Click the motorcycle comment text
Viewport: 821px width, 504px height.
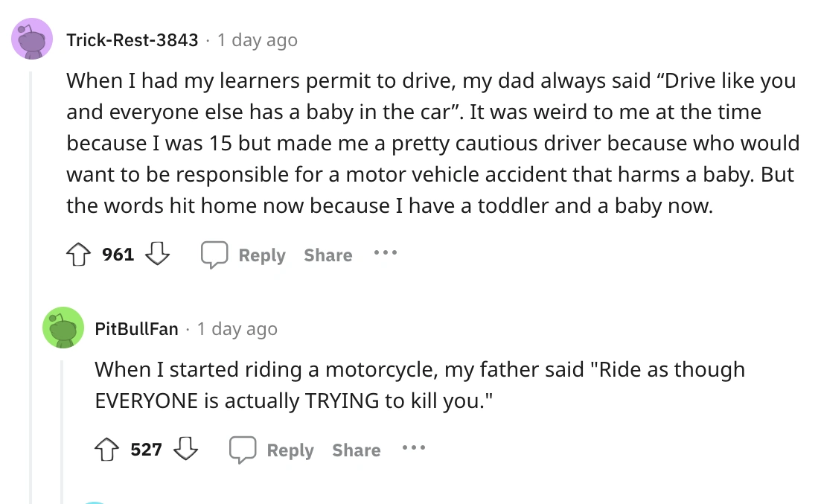[x=419, y=384]
